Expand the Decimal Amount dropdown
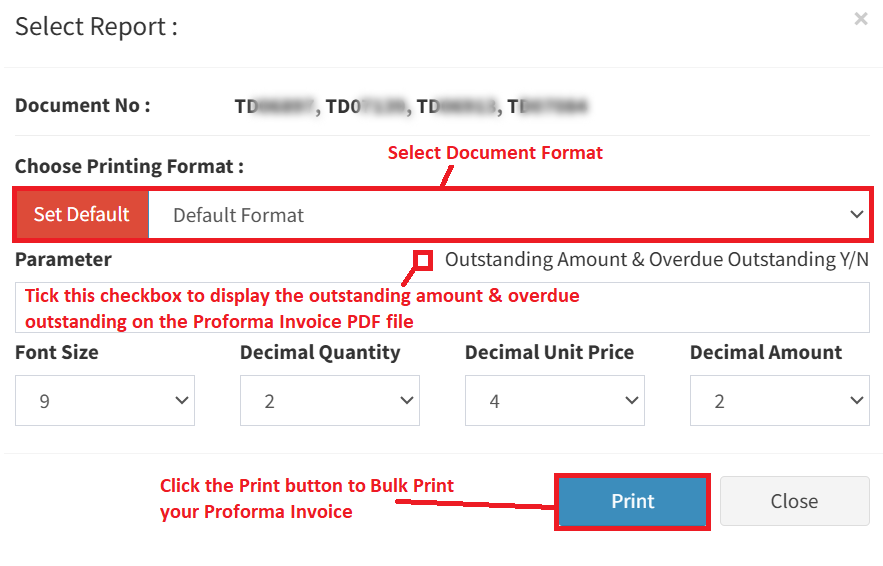Image resolution: width=883 pixels, height=566 pixels. (779, 401)
